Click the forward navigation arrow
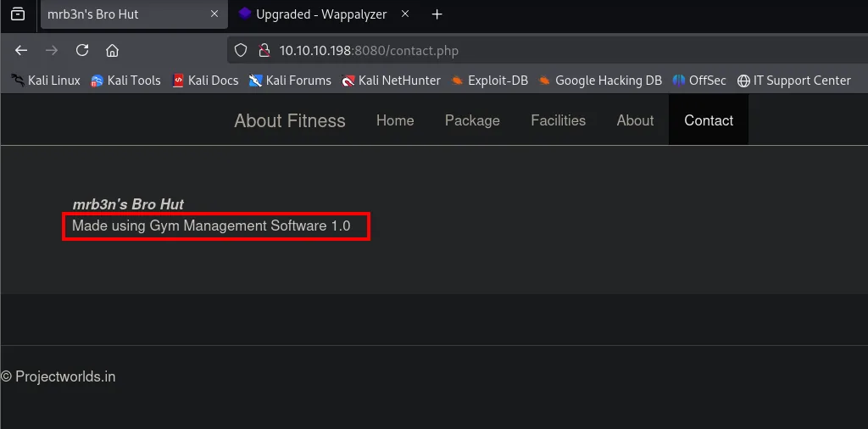 pos(52,50)
